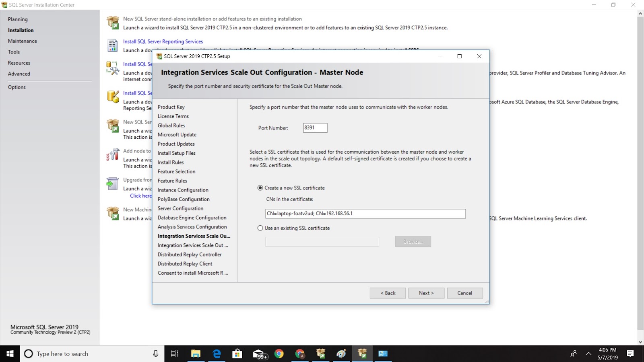Click the Install SQL Server Reporting Services report icon
644x362 pixels.
point(113,45)
